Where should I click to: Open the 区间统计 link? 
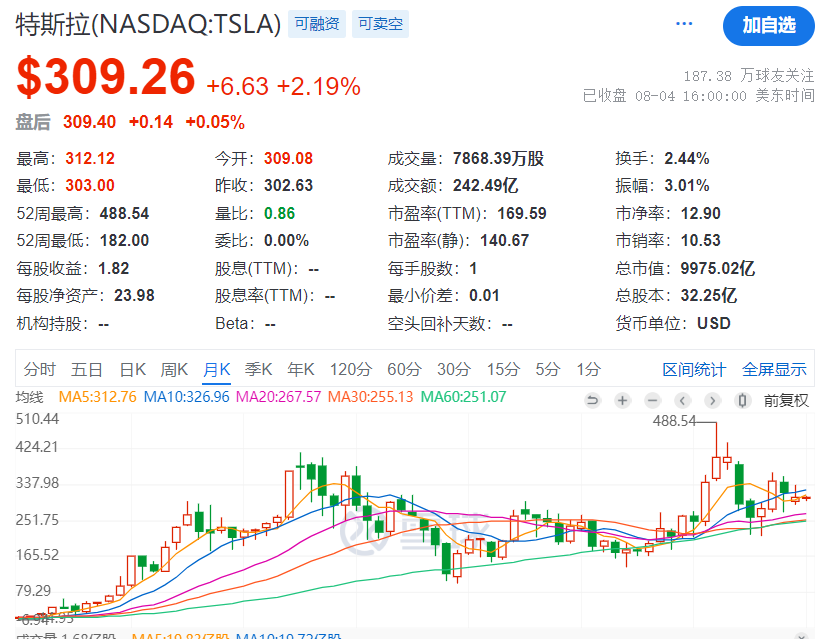694,369
